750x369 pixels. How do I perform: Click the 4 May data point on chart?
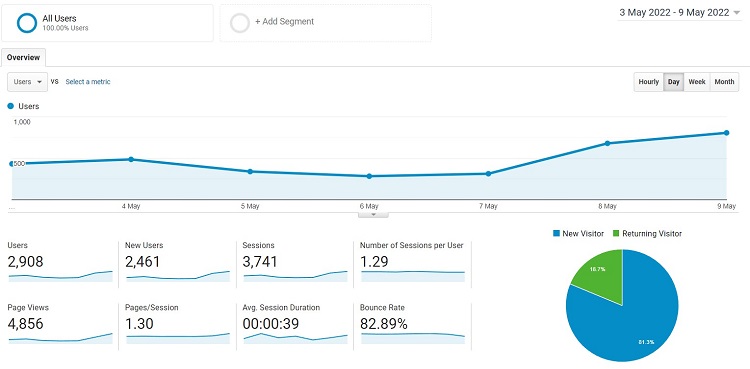tap(131, 159)
